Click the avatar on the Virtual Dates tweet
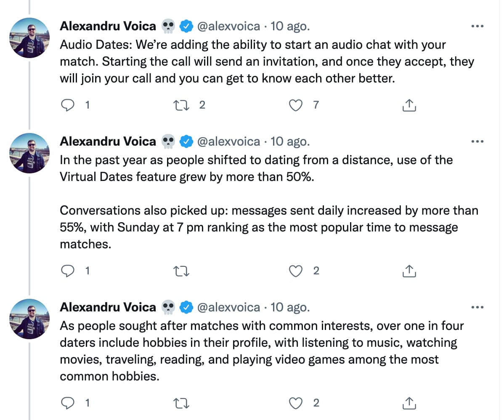The height and width of the screenshot is (420, 504). pos(29,153)
